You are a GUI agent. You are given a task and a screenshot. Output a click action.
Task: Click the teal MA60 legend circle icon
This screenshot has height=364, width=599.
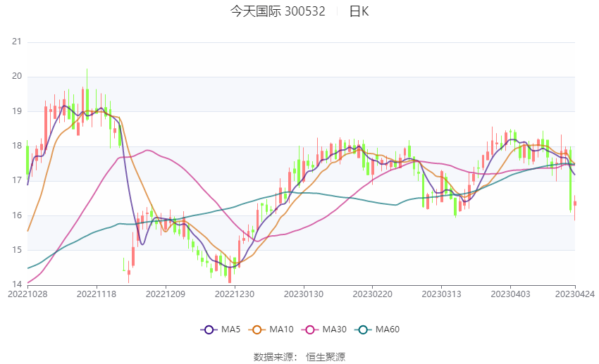tap(362, 330)
